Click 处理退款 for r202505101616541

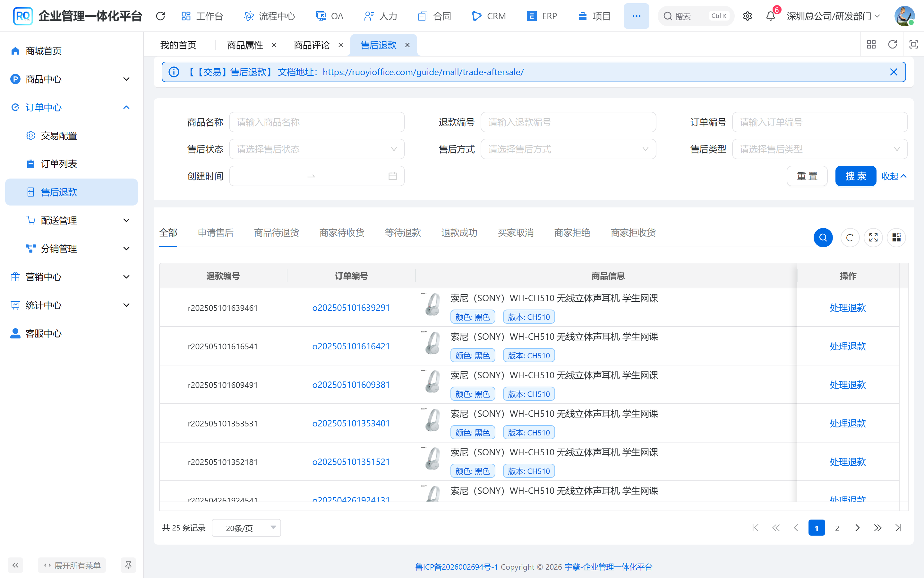click(x=848, y=346)
